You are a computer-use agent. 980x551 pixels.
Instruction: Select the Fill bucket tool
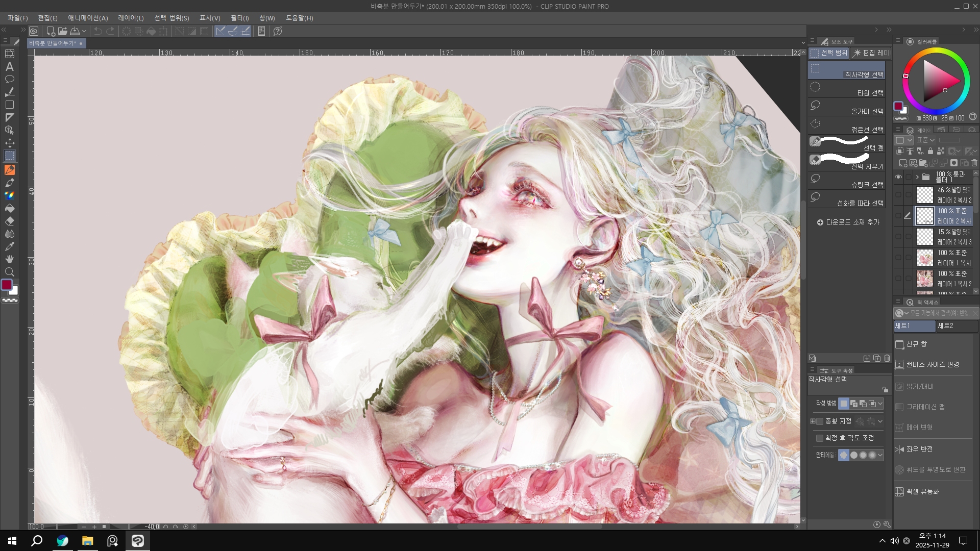click(10, 208)
